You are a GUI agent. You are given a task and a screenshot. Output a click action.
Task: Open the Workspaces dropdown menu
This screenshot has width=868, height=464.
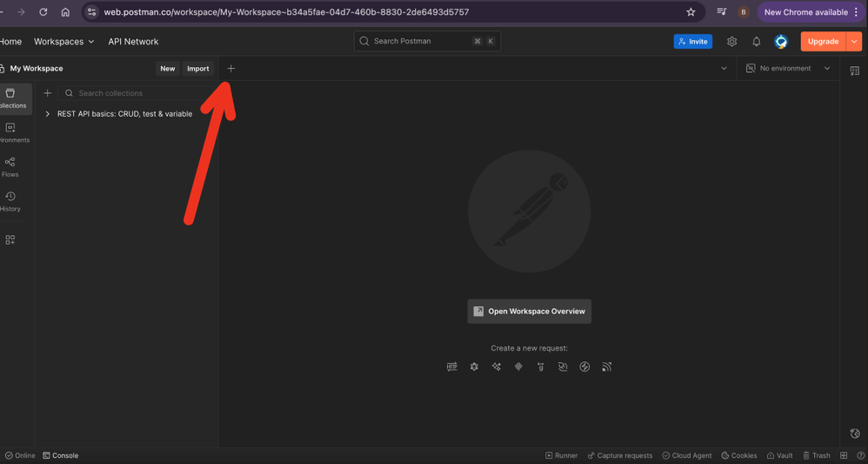[63, 41]
